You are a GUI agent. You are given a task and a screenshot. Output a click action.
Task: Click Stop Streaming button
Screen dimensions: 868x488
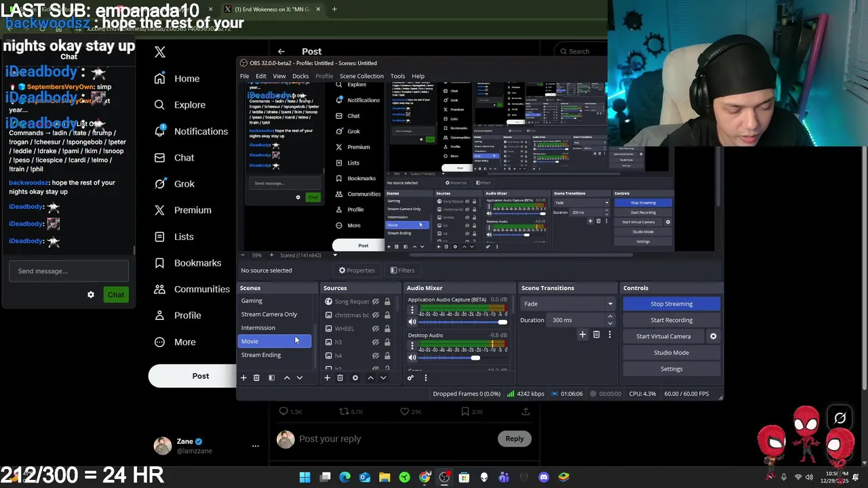[671, 304]
